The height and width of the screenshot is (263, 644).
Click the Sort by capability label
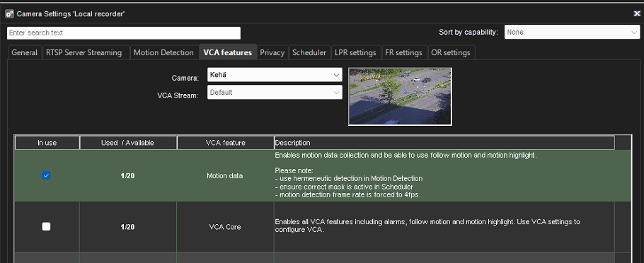point(468,33)
